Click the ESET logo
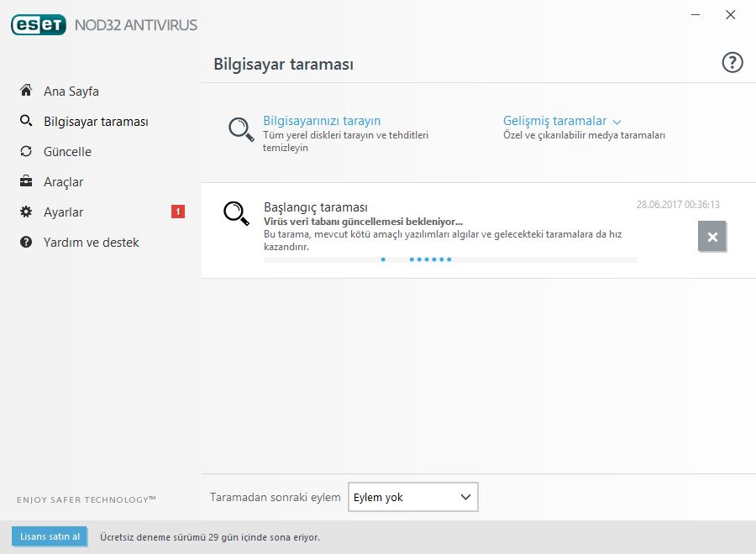756x554 pixels. coord(39,25)
